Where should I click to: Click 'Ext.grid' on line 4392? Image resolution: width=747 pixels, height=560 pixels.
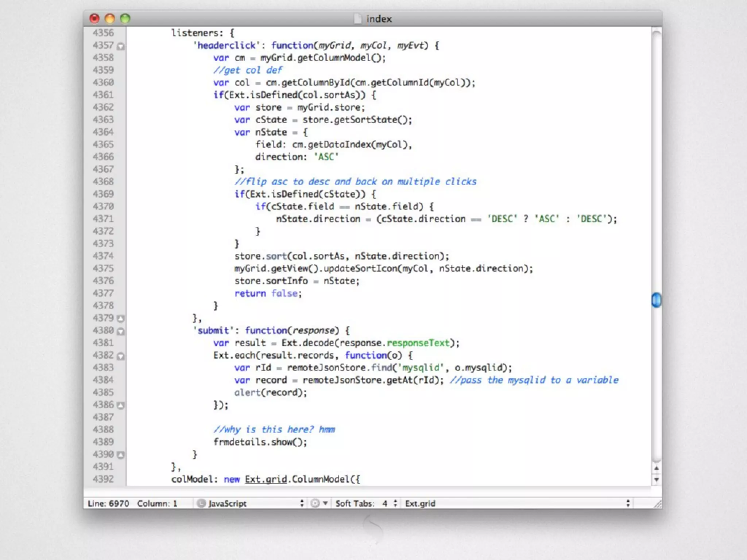click(266, 479)
